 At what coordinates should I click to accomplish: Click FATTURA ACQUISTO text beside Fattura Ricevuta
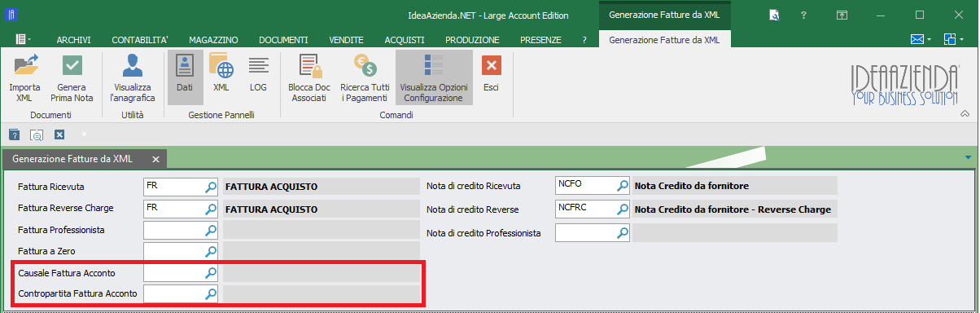click(x=271, y=186)
